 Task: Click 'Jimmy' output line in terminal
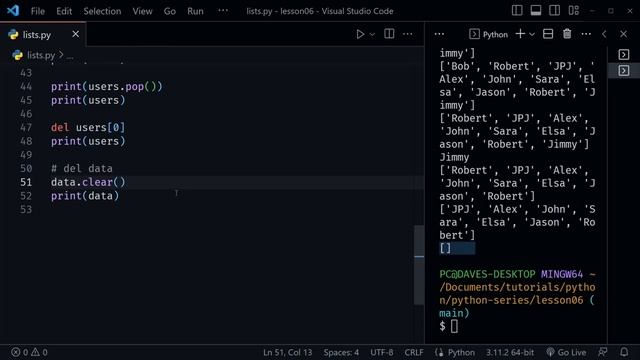pos(454,157)
